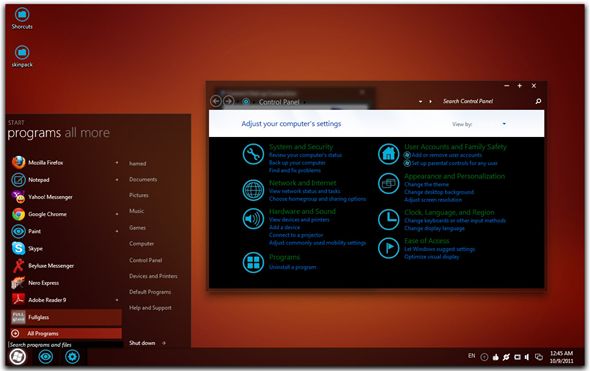Click the EN language indicator
590x371 pixels.
[471, 356]
